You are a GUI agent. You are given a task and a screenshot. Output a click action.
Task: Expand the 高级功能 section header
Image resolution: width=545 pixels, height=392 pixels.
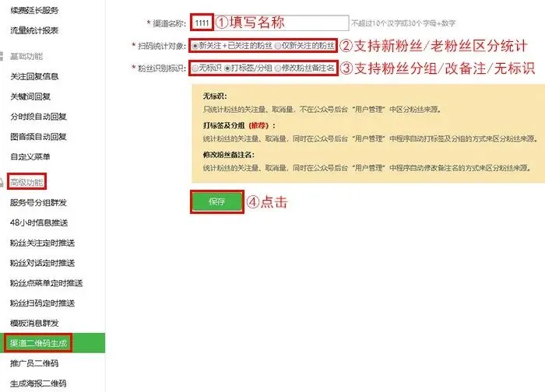(x=26, y=182)
